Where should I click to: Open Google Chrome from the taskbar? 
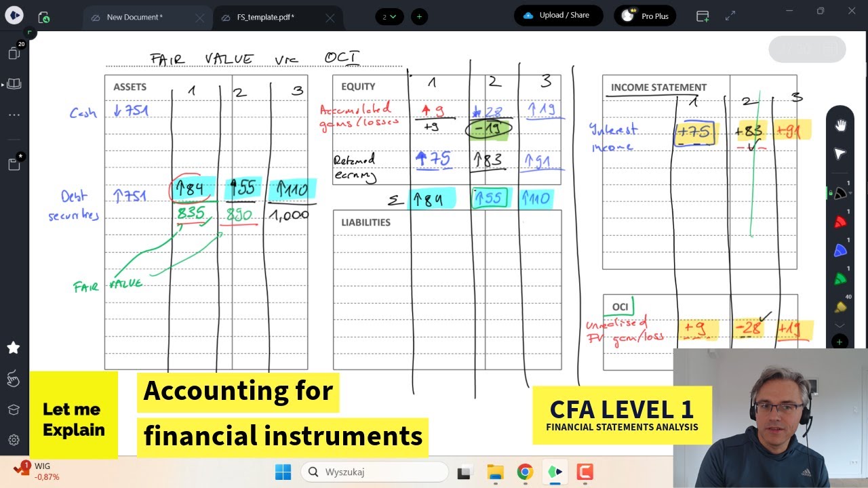coord(525,472)
